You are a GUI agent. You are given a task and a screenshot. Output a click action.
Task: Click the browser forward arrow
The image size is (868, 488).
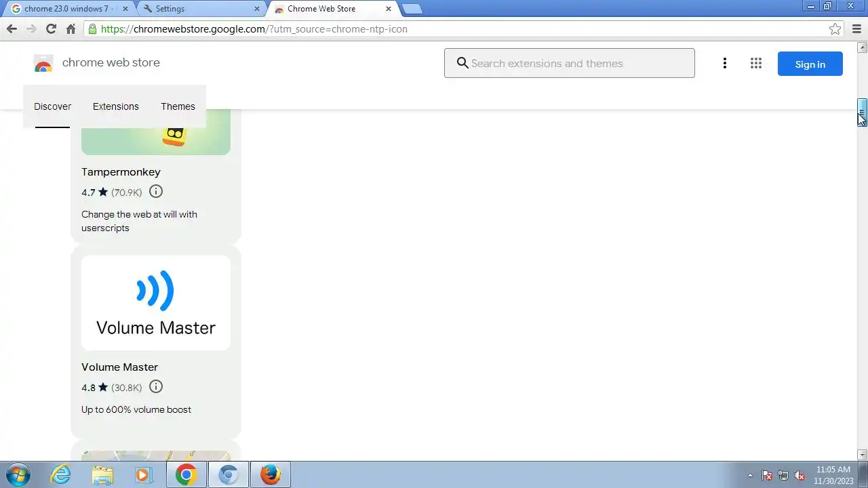click(x=31, y=28)
